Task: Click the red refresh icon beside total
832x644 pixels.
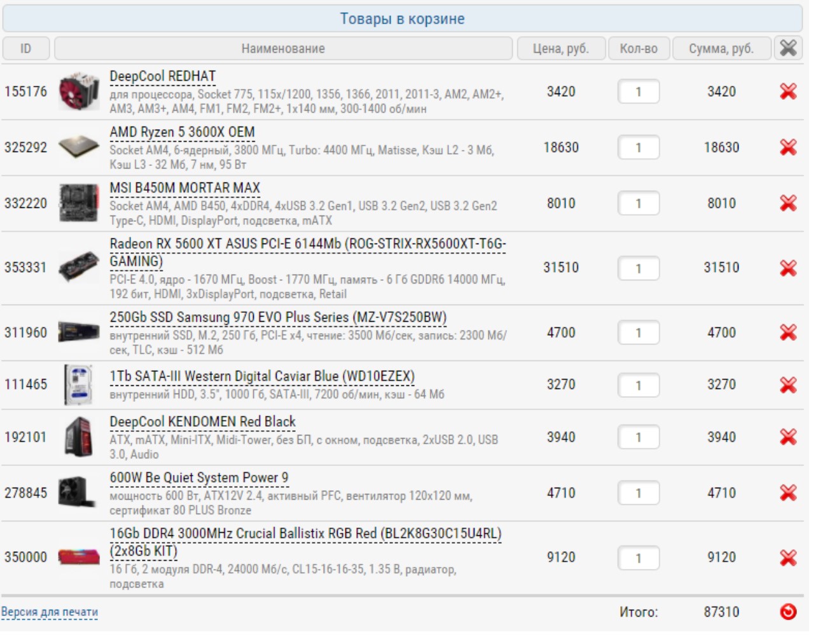Action: (x=787, y=612)
